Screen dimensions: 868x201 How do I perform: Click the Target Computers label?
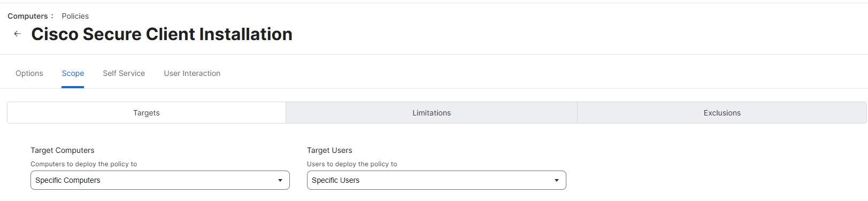(x=63, y=150)
